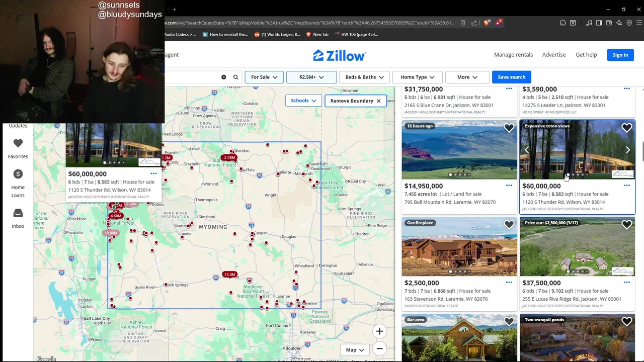Toggle the browser sidebar panel icon
The width and height of the screenshot is (644, 362).
(x=599, y=23)
